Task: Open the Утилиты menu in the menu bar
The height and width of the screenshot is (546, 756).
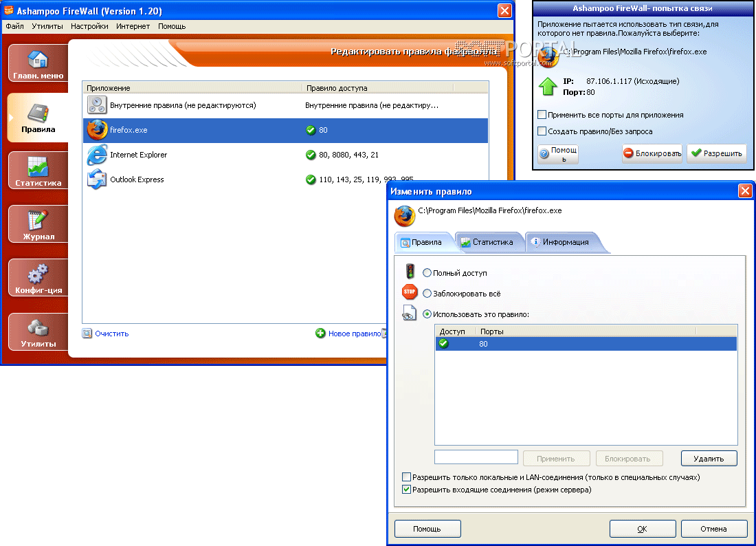Action: pyautogui.click(x=47, y=26)
